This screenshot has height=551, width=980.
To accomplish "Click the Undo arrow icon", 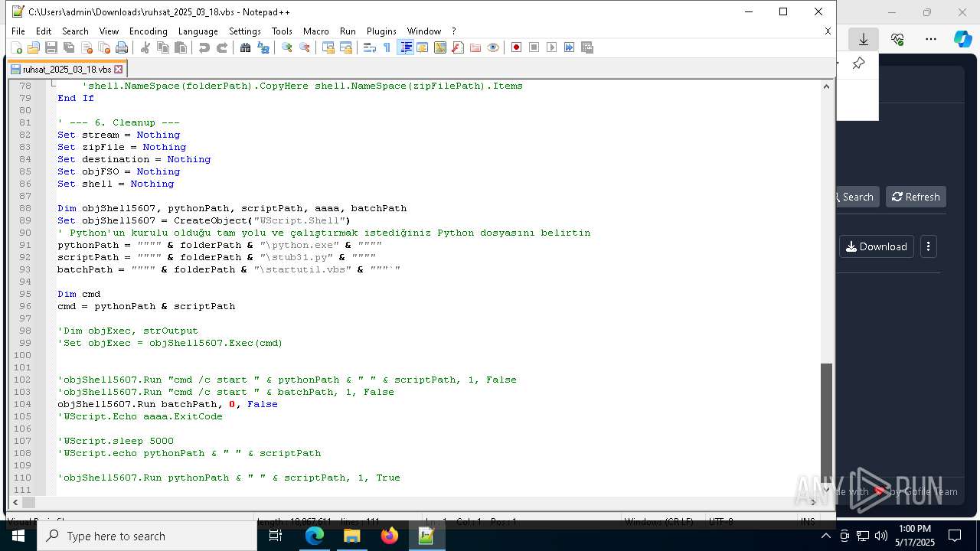I will (204, 47).
